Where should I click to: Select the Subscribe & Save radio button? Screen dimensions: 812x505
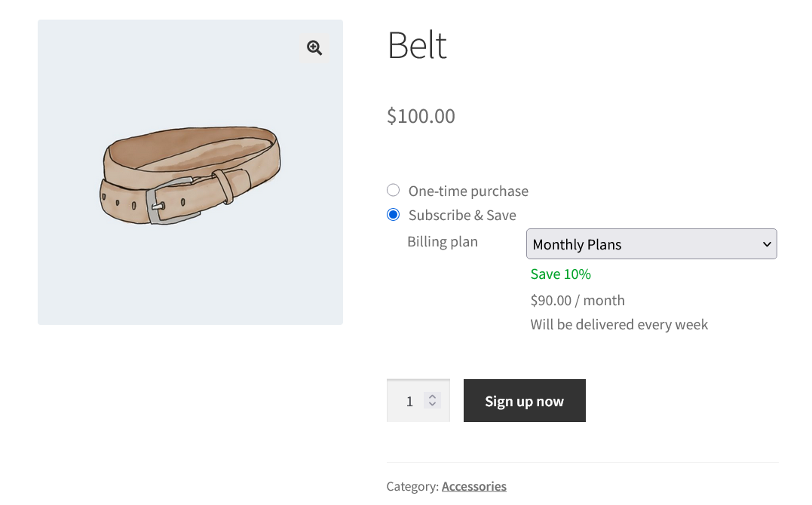(393, 215)
